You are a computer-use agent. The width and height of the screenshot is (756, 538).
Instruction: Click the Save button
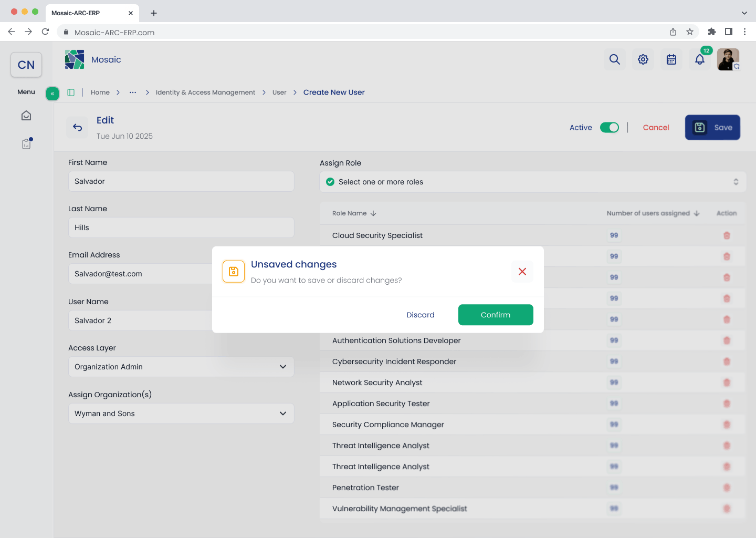click(x=712, y=128)
